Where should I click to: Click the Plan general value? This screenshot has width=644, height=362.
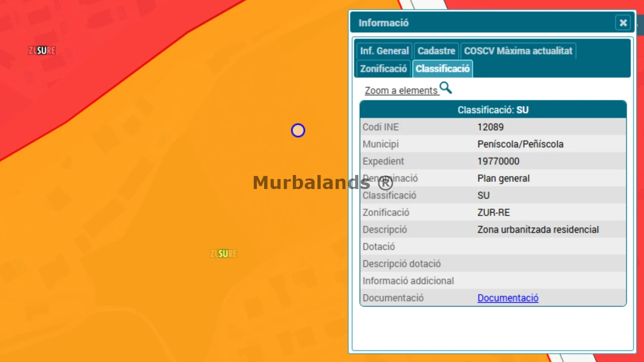coord(503,178)
